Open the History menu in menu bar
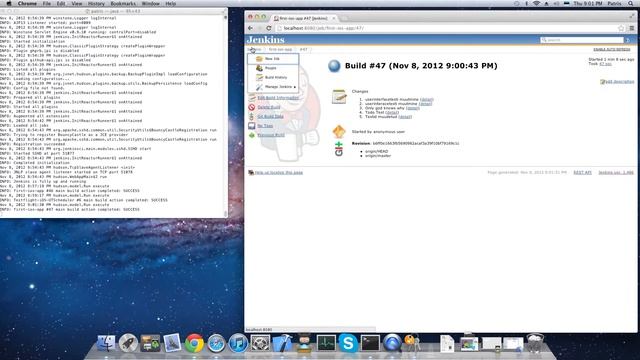This screenshot has height=360, width=640. [96, 3]
